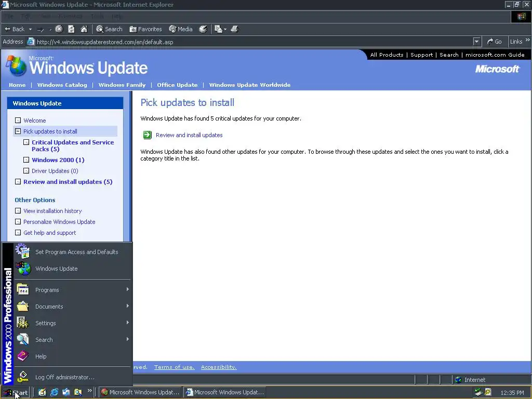Open the File menu

point(9,16)
